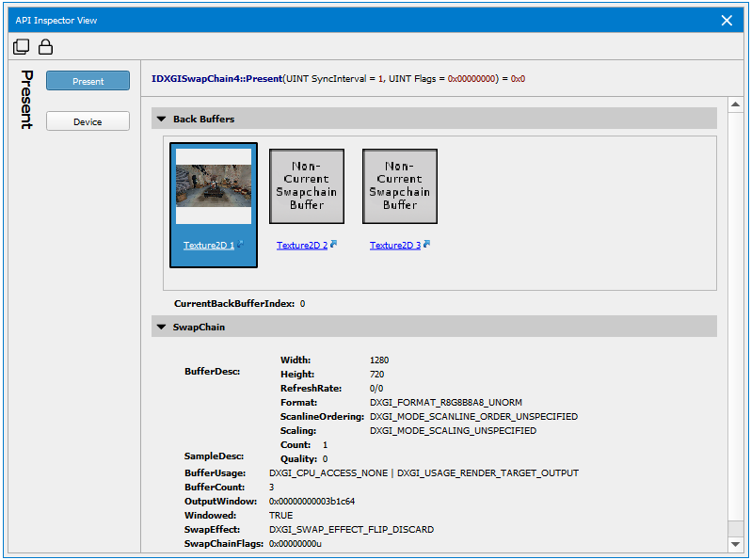
Task: Open the Texture2D 2 link
Action: 301,246
